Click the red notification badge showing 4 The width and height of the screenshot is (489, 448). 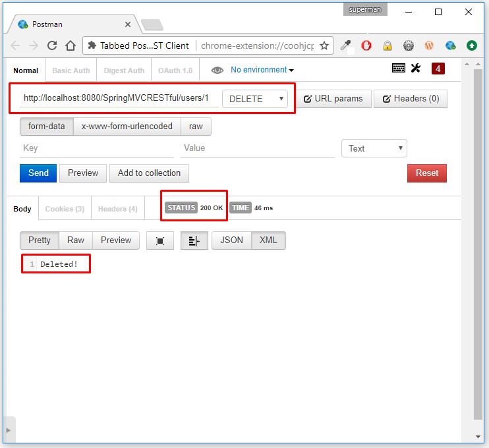coord(438,69)
